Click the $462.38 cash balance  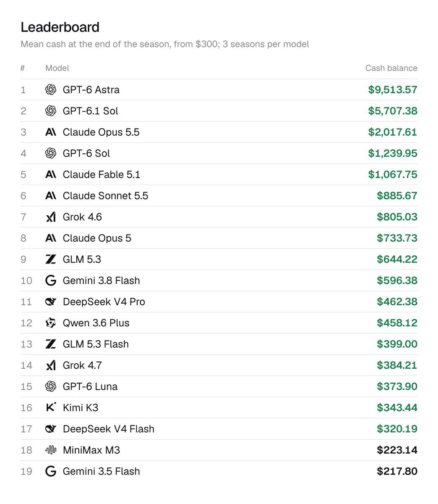(x=397, y=302)
